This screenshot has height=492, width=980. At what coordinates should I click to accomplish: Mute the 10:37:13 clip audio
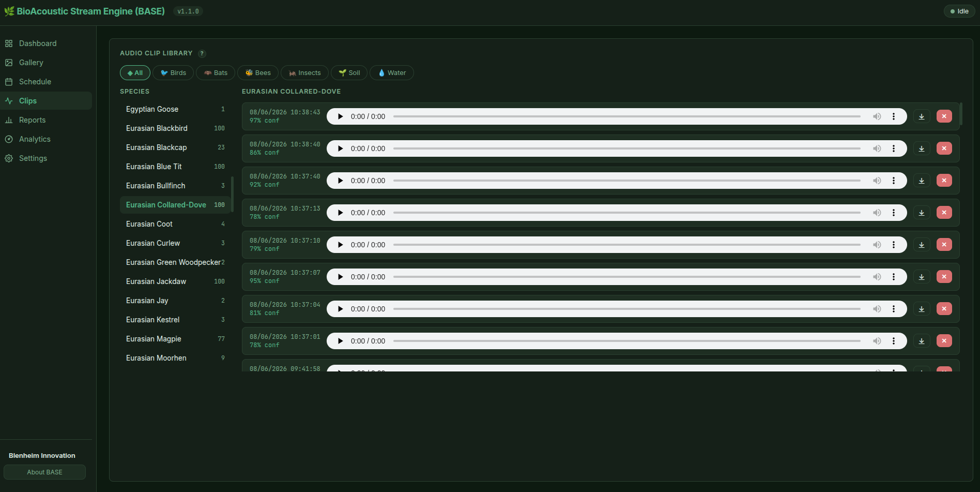[877, 213]
